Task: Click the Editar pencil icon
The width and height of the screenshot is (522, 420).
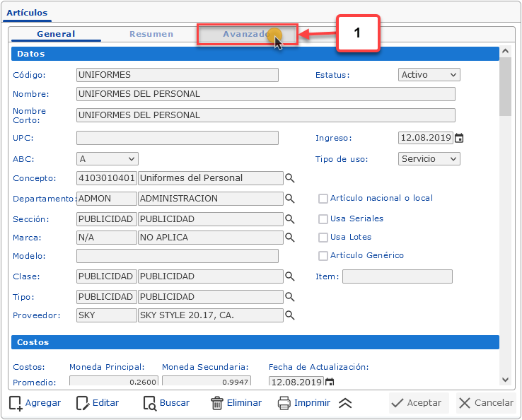Action: click(x=83, y=403)
